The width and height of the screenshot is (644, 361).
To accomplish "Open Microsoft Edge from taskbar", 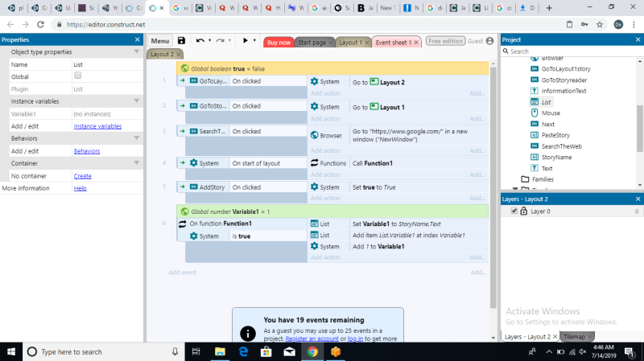I will pyautogui.click(x=243, y=351).
